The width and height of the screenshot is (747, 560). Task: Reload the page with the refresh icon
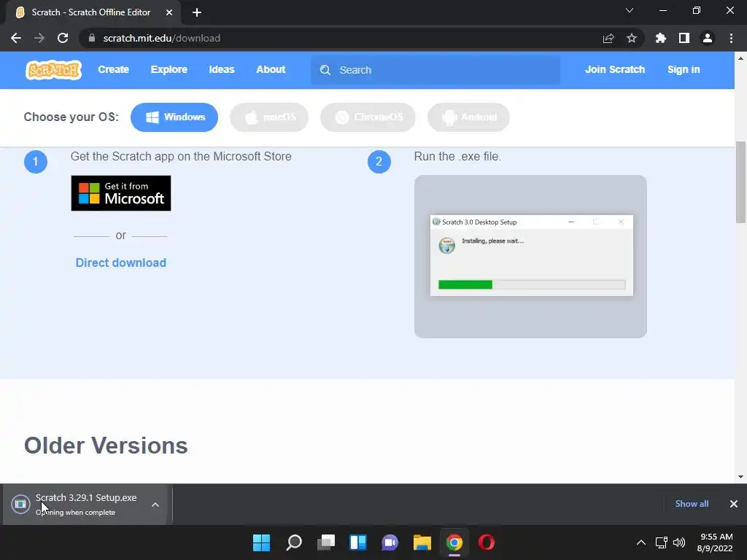(63, 38)
